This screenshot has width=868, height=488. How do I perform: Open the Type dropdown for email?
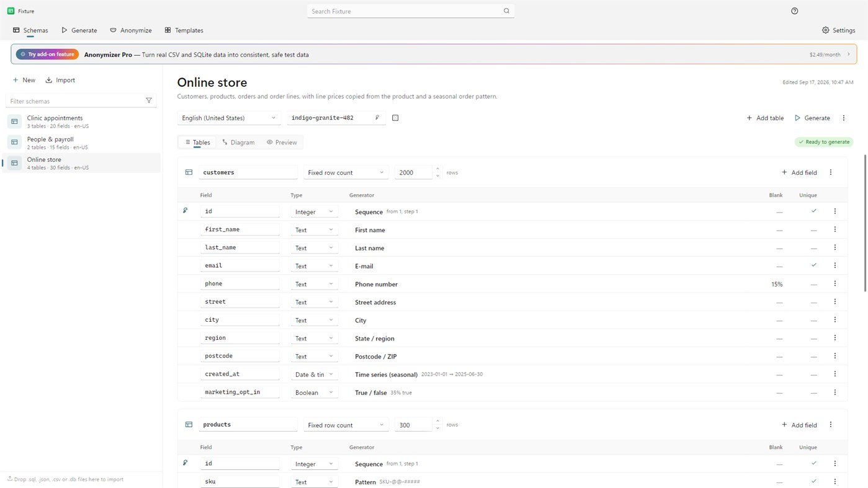click(314, 266)
